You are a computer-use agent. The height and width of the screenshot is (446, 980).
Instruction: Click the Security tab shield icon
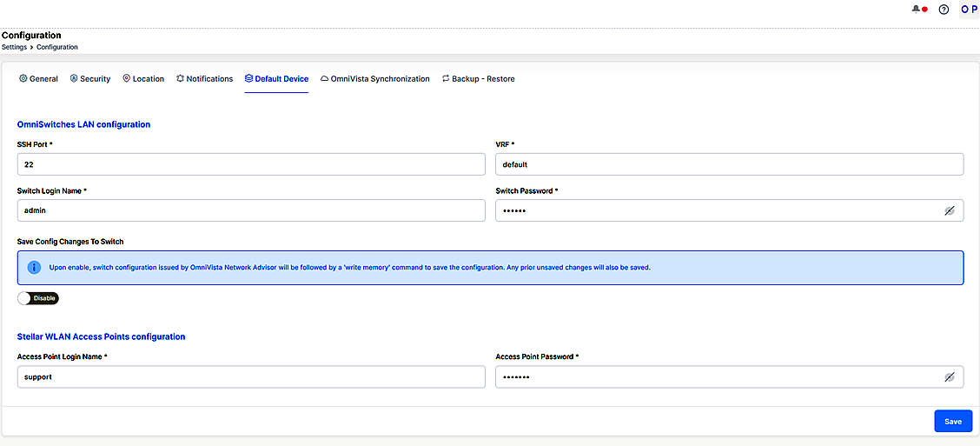pyautogui.click(x=74, y=78)
